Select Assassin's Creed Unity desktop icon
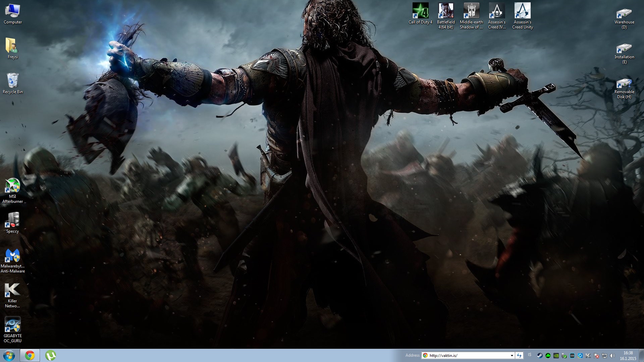 (522, 11)
